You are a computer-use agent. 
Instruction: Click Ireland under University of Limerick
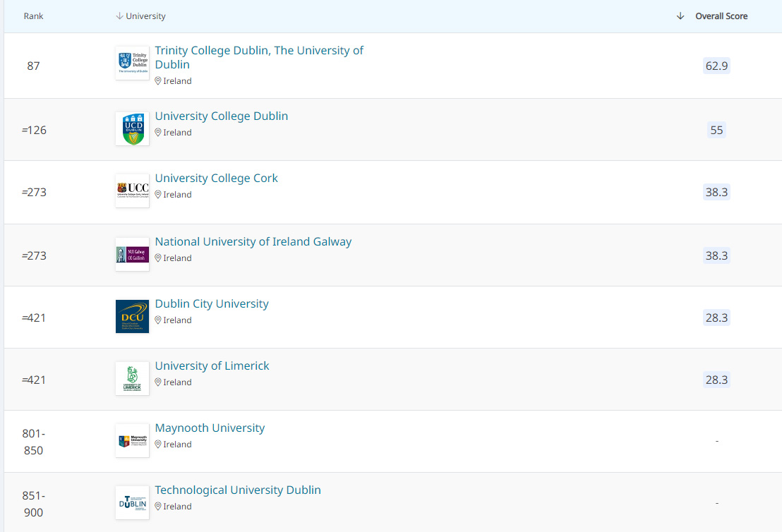click(178, 382)
